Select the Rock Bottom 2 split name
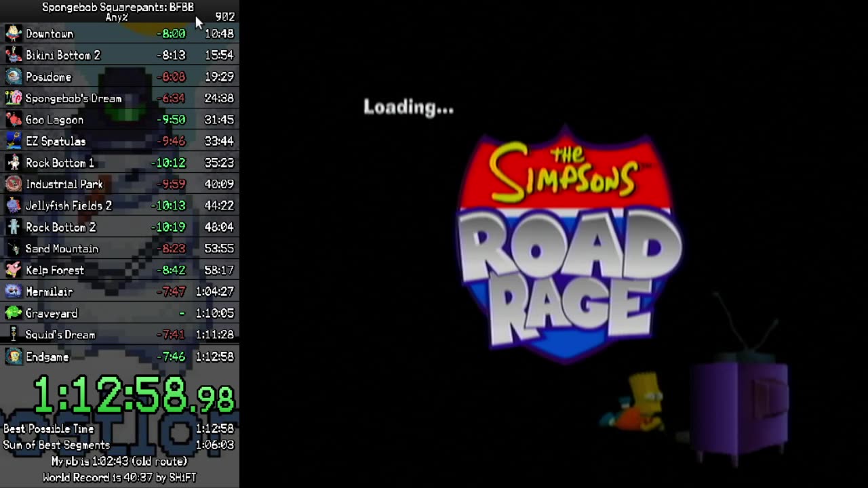Viewport: 868px width, 488px height. pos(61,227)
